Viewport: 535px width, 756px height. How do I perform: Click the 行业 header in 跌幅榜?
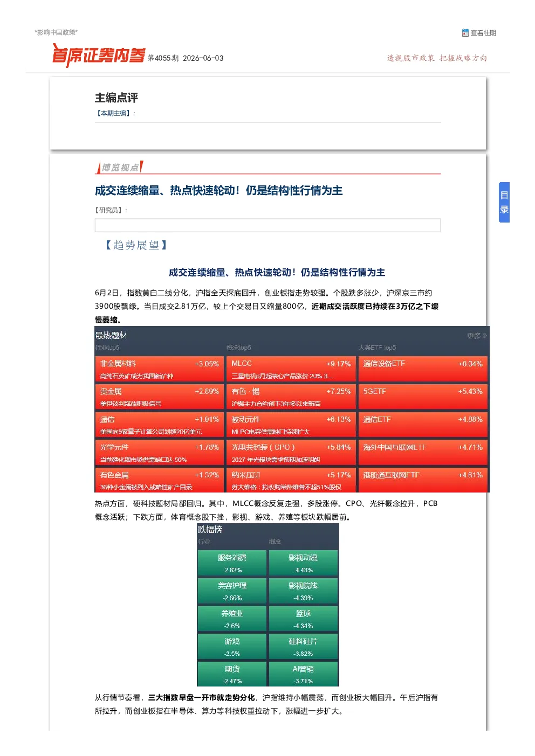[204, 542]
